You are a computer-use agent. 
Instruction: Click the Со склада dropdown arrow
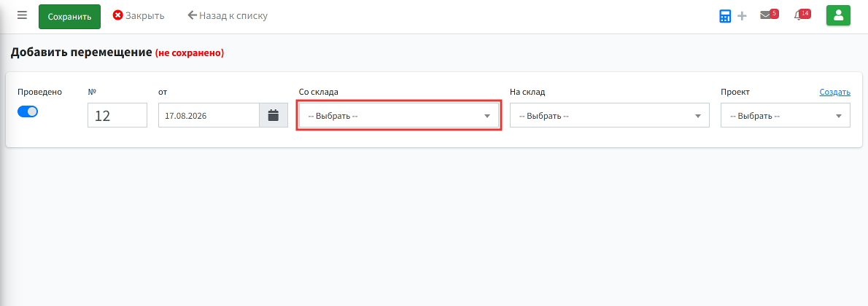(x=487, y=116)
